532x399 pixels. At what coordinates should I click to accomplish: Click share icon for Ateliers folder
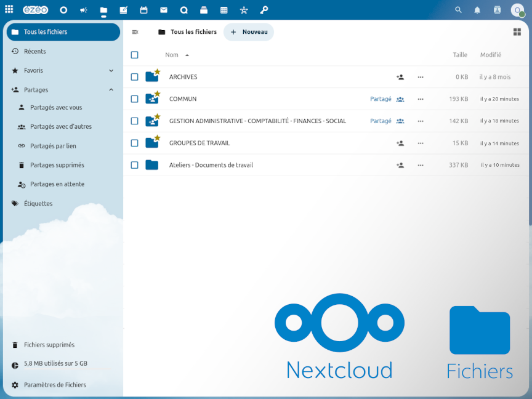click(x=400, y=165)
